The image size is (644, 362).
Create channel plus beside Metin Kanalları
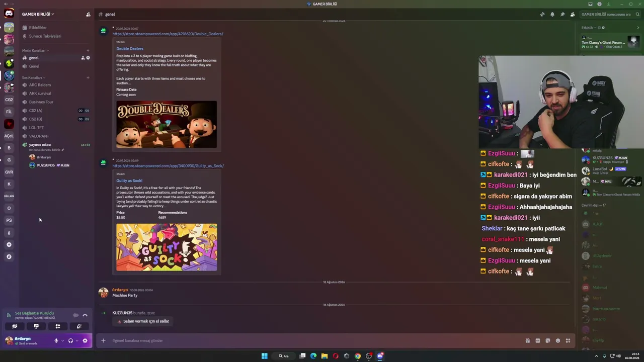(88, 50)
